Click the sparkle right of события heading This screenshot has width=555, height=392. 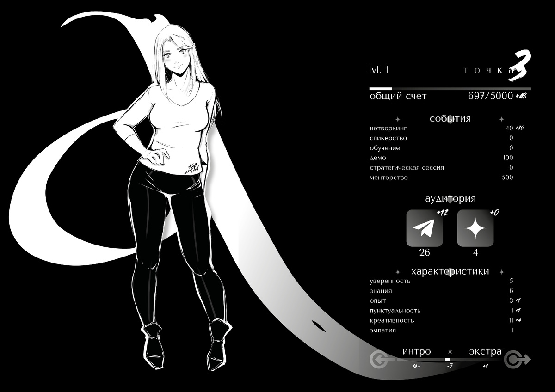[x=502, y=119]
